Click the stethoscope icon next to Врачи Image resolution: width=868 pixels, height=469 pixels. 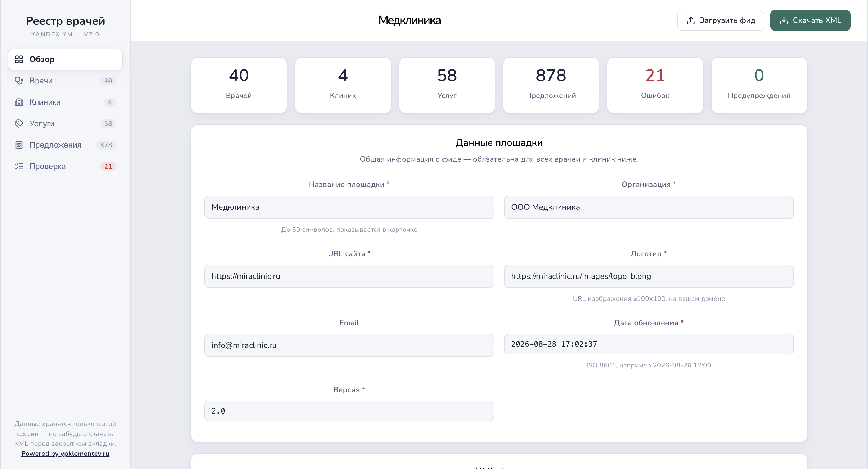coord(19,80)
